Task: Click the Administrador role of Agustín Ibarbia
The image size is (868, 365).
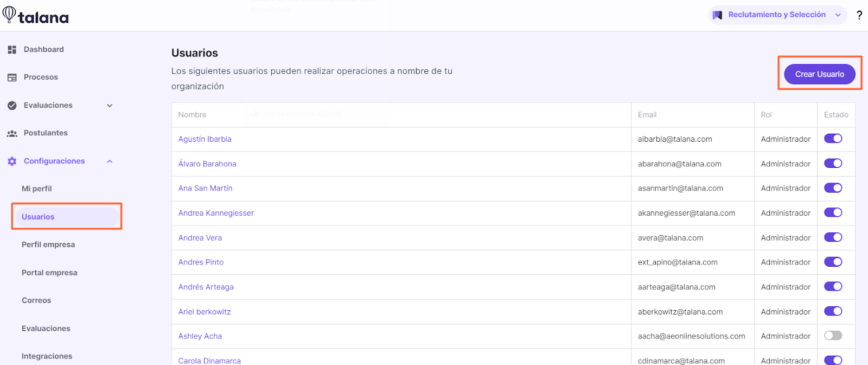Action: 786,139
